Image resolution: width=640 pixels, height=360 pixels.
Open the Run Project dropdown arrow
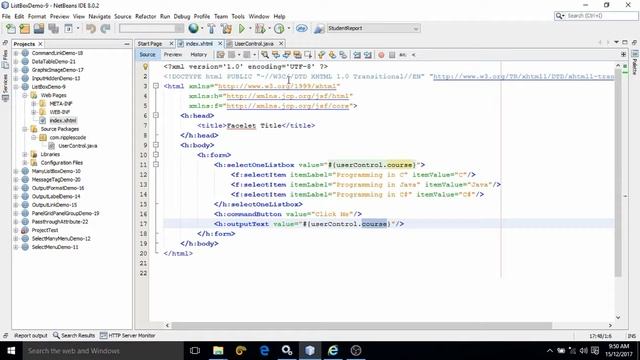pyautogui.click(x=250, y=29)
